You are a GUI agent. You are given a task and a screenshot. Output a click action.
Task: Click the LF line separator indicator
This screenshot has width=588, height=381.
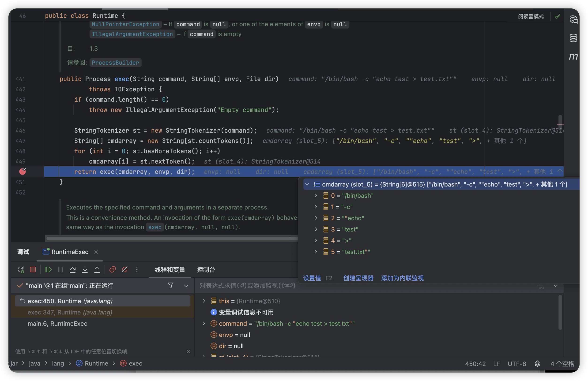497,364
